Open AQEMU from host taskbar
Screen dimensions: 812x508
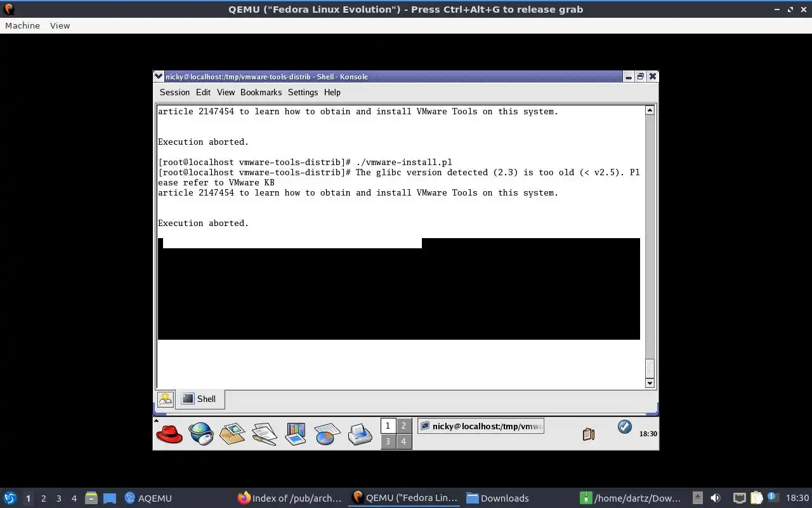coord(148,498)
